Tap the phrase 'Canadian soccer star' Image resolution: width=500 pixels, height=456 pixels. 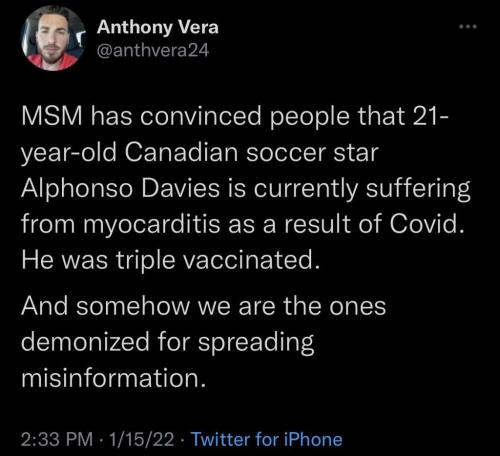(252, 153)
